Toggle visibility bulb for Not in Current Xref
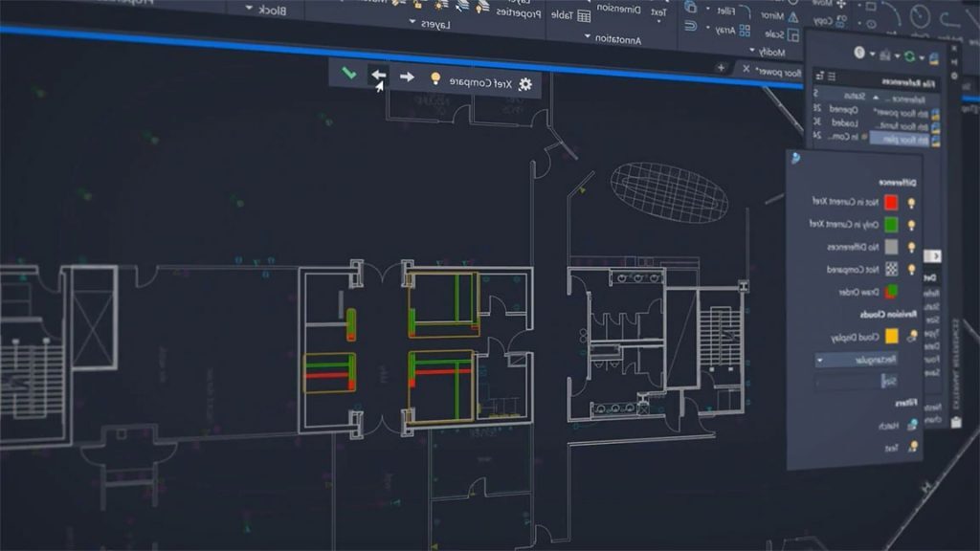This screenshot has height=551, width=980. point(910,203)
